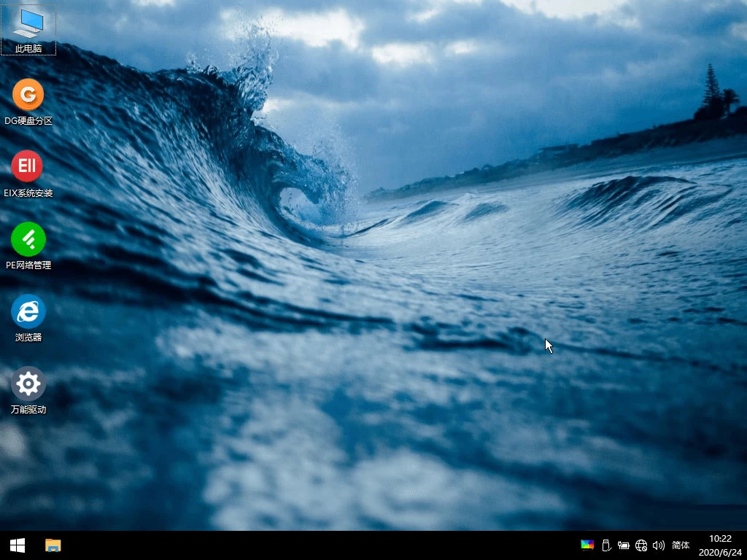Click the show desktop strip at taskbar edge

[745, 545]
